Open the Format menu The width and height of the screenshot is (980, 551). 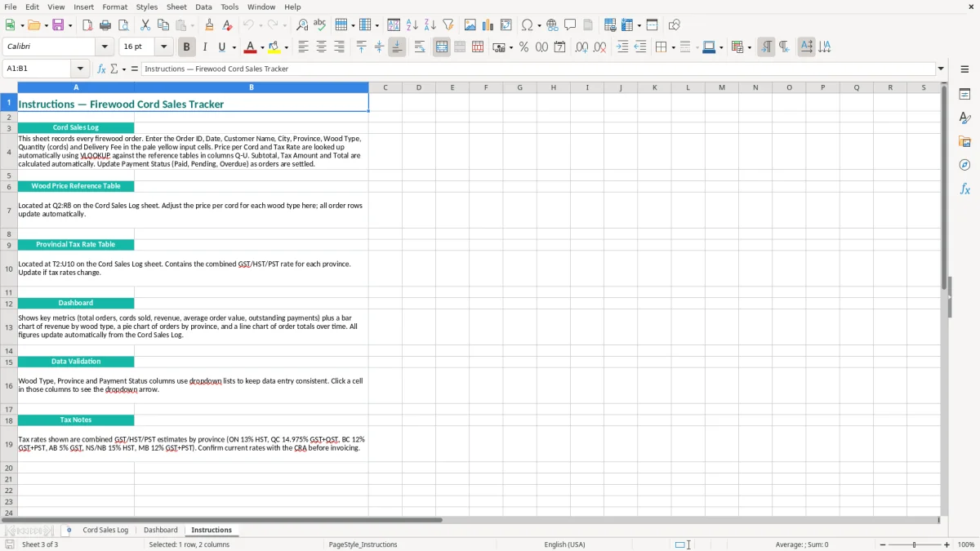(114, 7)
